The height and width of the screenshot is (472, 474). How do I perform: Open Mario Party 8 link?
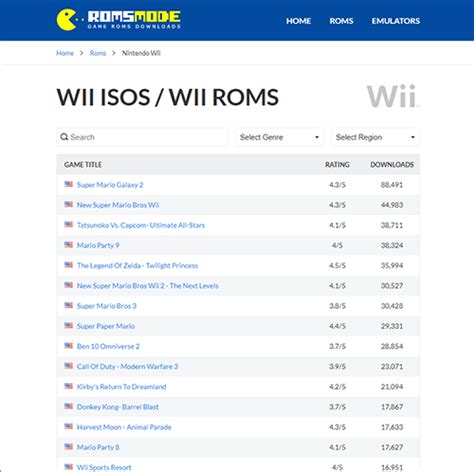[98, 447]
